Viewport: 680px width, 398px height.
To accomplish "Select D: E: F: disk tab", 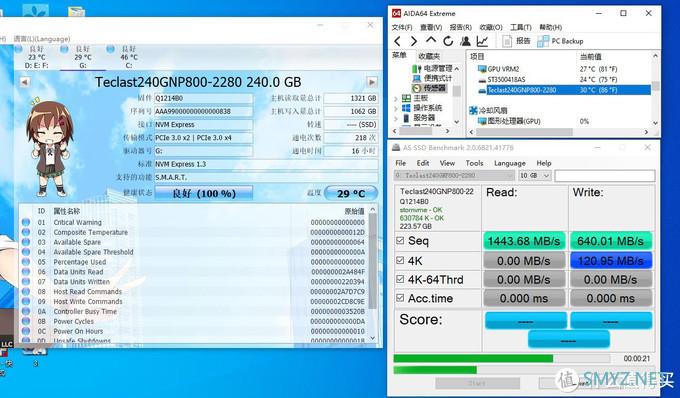I will pyautogui.click(x=36, y=57).
